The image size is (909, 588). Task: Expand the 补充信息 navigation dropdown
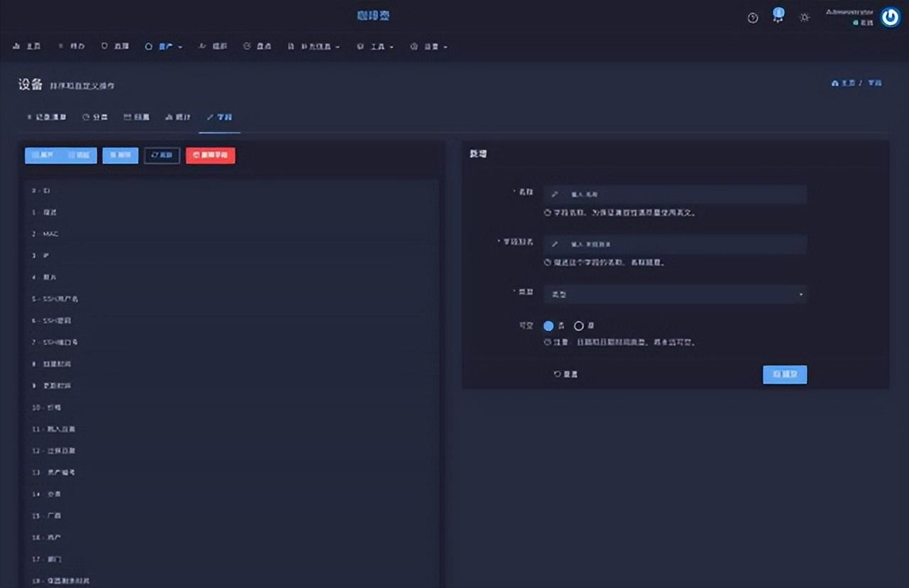pyautogui.click(x=313, y=46)
